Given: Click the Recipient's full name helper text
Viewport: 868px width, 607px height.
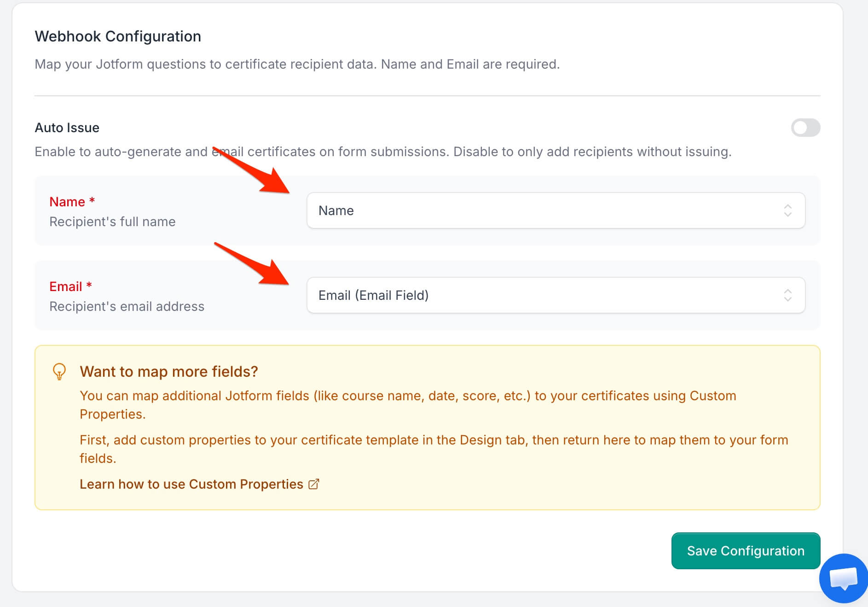Looking at the screenshot, I should 112,222.
